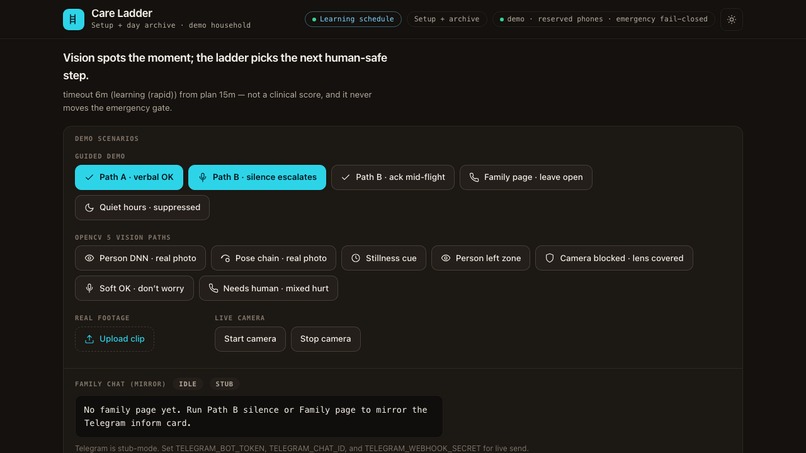Click the DEMO SCENARIOS heading
806x453 pixels.
coord(107,139)
